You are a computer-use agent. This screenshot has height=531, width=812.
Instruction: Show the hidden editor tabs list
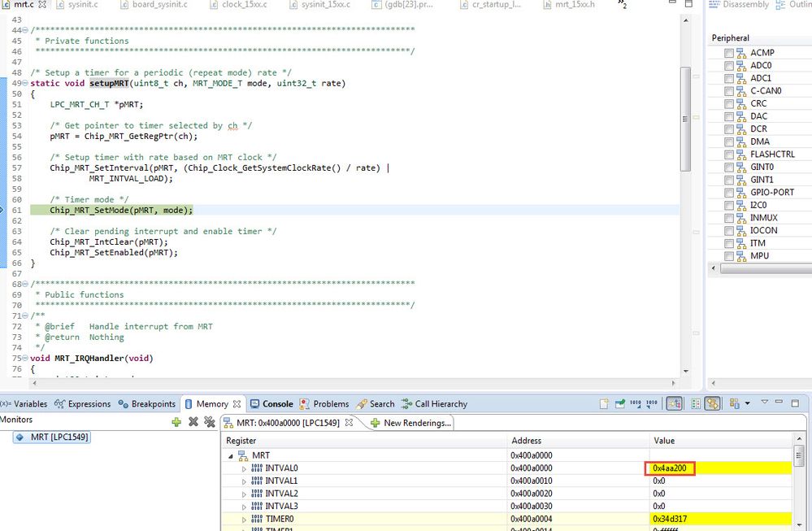(x=622, y=4)
